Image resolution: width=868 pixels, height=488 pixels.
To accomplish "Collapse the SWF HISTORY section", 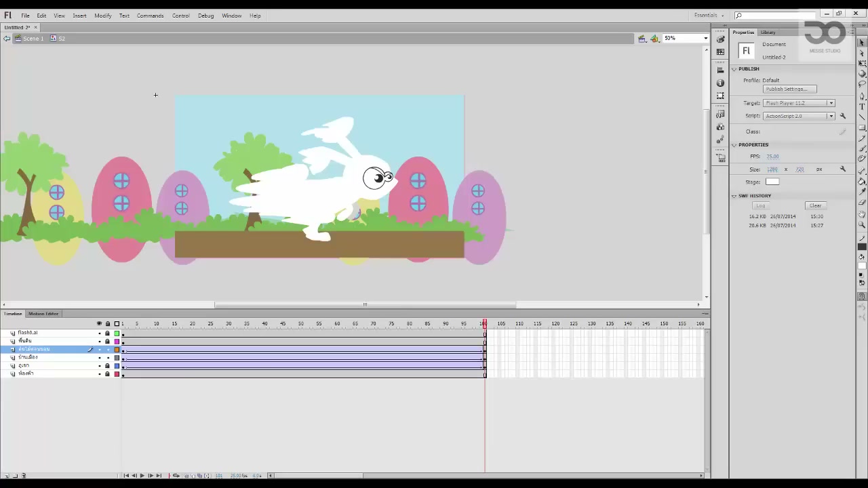I will pos(734,196).
